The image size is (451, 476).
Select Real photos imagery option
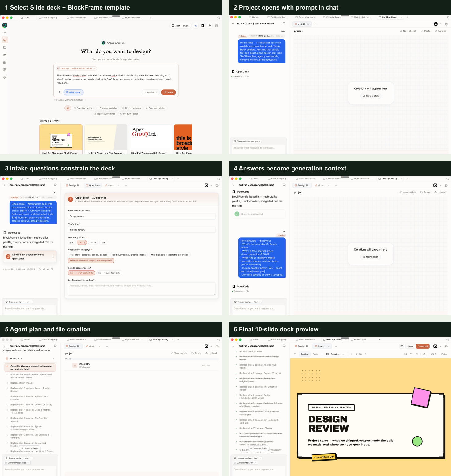[x=88, y=255]
